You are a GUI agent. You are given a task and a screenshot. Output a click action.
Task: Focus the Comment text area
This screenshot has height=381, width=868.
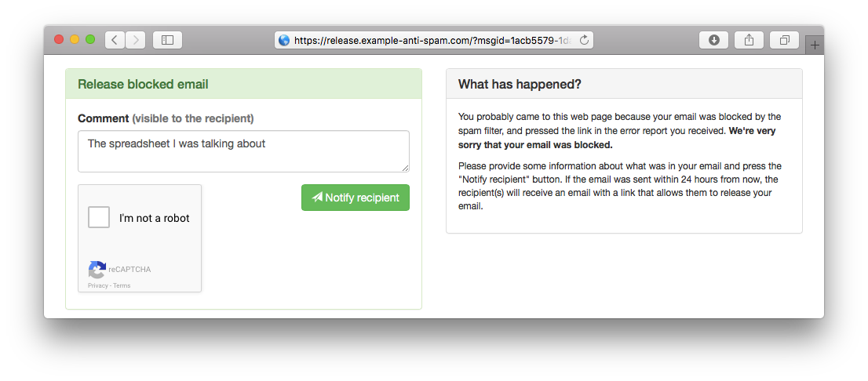pyautogui.click(x=243, y=151)
